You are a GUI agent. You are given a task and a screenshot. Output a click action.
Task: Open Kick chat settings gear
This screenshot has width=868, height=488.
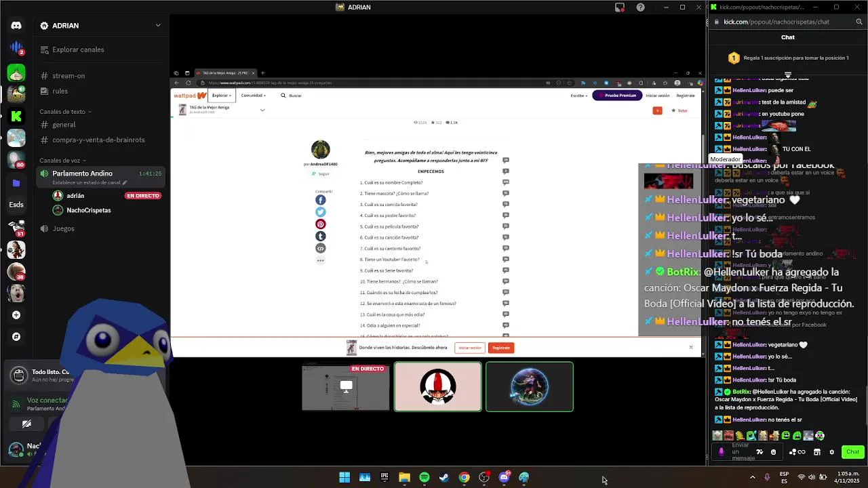tap(831, 452)
